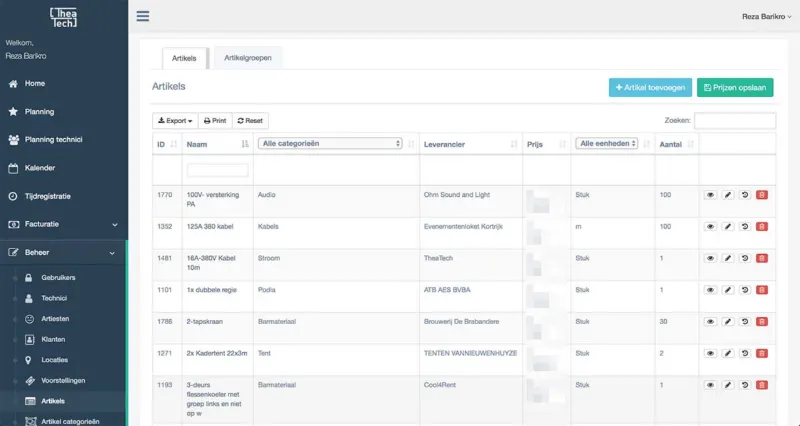Click the Artikel toevoegen button
Screen dimensions: 800x426
click(x=650, y=87)
